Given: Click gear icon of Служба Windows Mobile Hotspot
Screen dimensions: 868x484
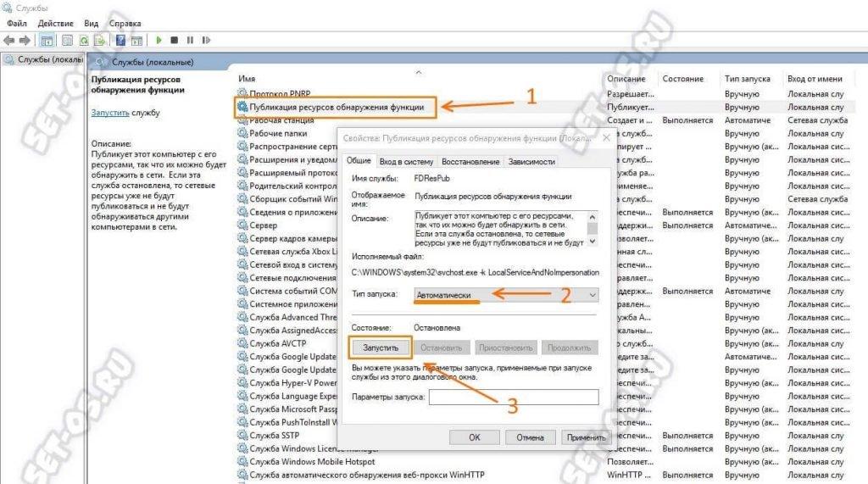Looking at the screenshot, I should click(242, 461).
